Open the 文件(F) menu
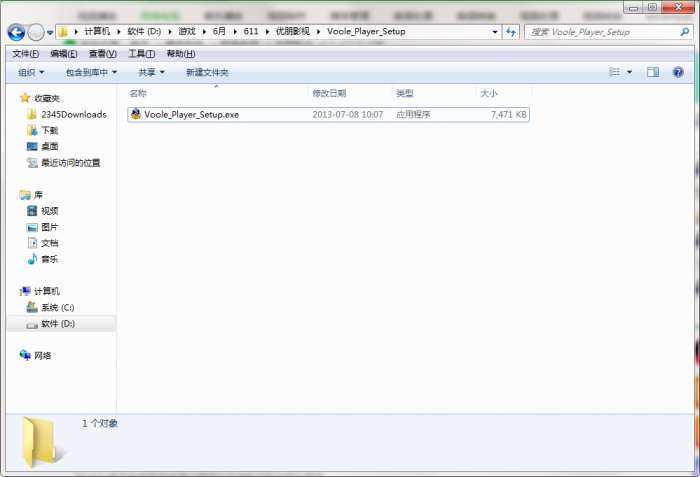 tap(25, 54)
